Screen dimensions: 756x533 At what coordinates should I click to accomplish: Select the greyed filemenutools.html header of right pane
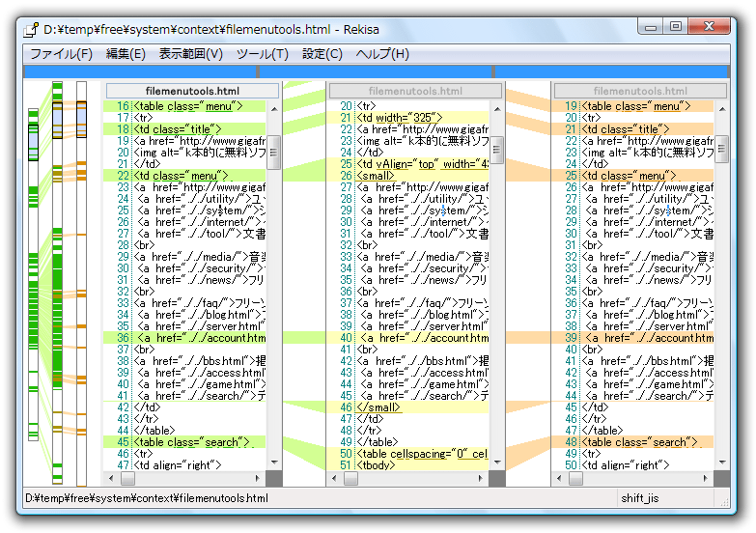coord(640,91)
